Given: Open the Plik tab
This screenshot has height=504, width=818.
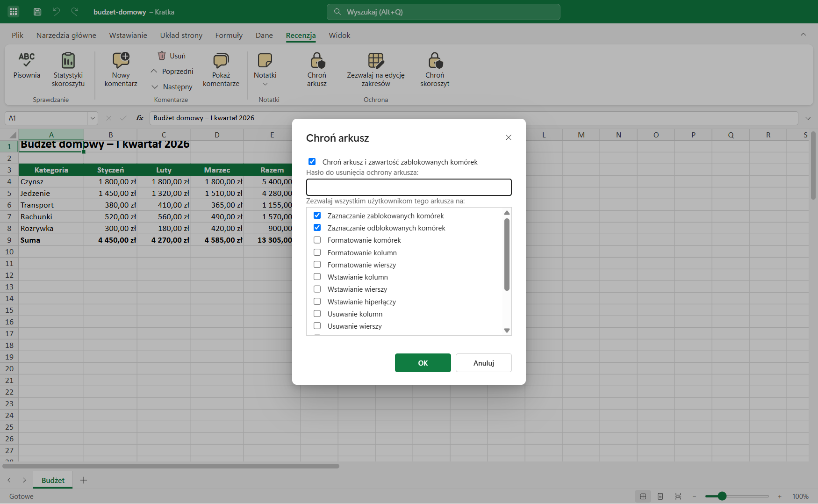Looking at the screenshot, I should click(x=18, y=35).
